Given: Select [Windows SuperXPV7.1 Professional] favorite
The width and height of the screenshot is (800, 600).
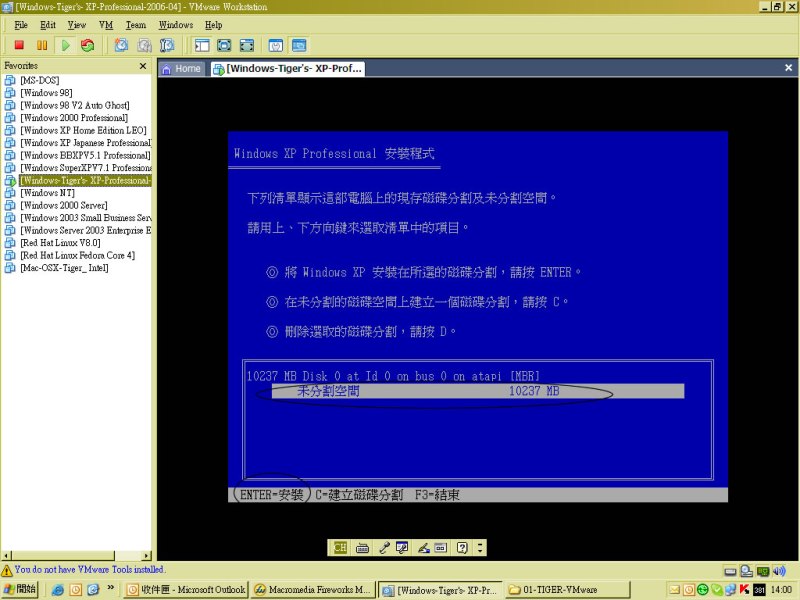Looking at the screenshot, I should point(79,168).
